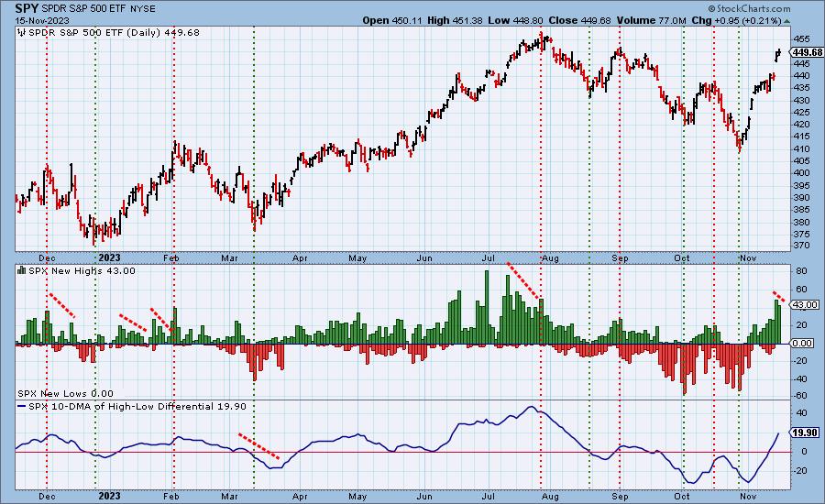This screenshot has height=504, width=825.
Task: Click the 410 price axis label
Action: [801, 148]
